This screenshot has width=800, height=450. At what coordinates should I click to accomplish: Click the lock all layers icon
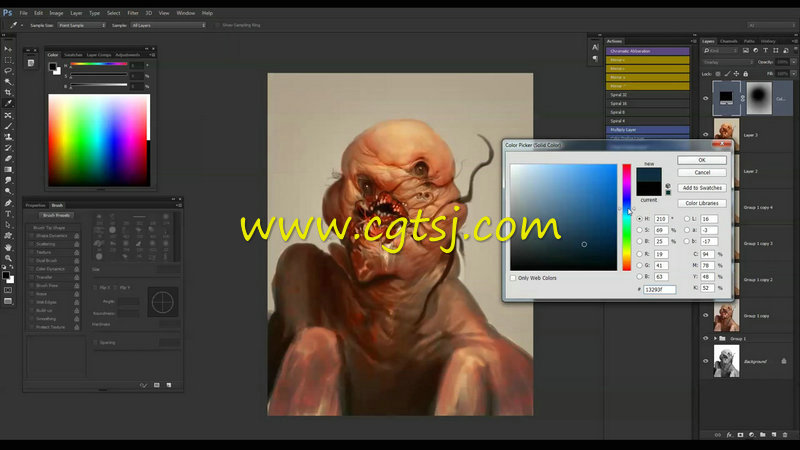point(745,74)
